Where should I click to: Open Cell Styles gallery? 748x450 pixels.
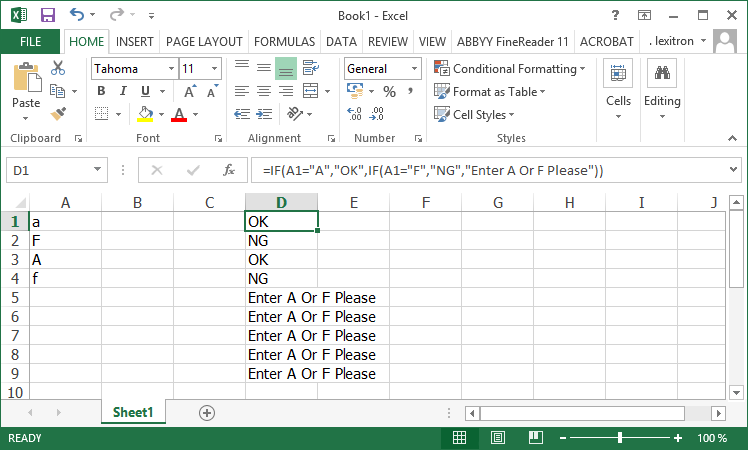click(x=474, y=115)
